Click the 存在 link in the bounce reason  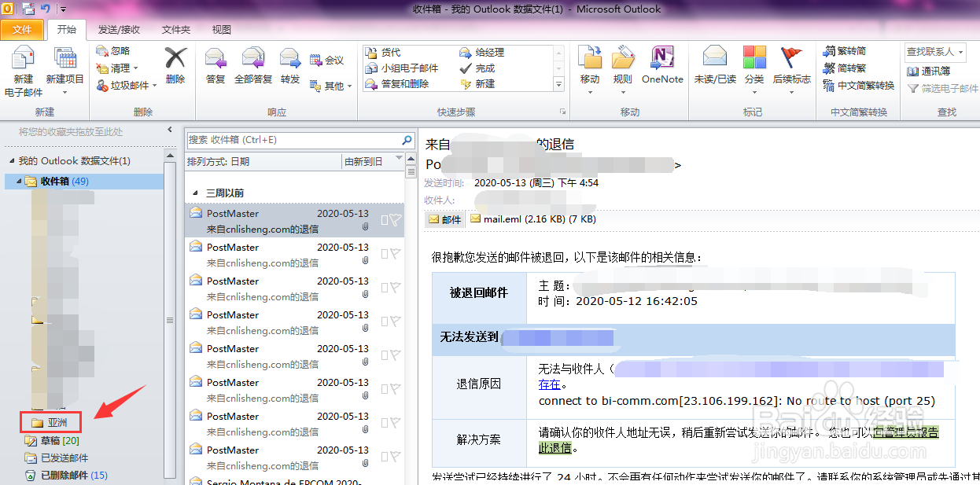click(x=549, y=384)
